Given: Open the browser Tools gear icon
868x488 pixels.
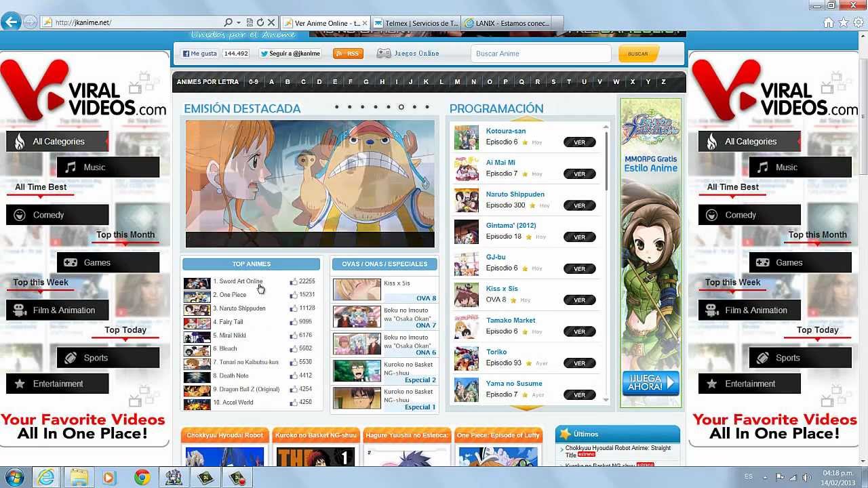Looking at the screenshot, I should pyautogui.click(x=858, y=22).
